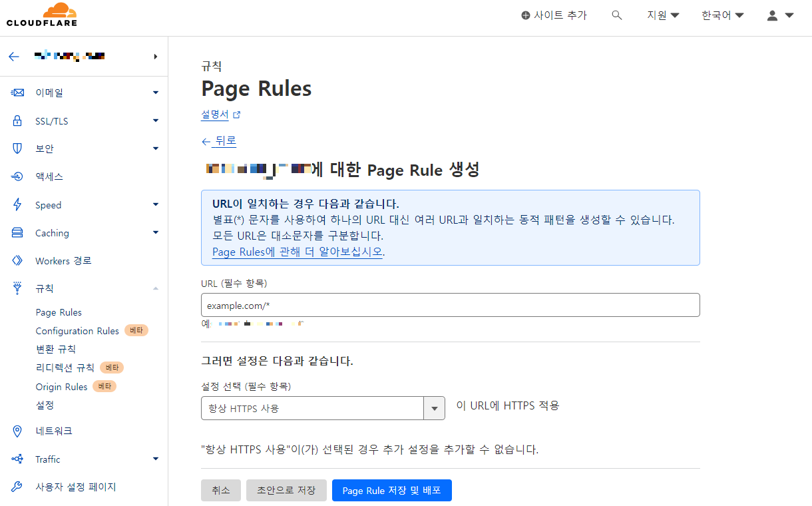The height and width of the screenshot is (506, 812).
Task: Open the 한국어 language dropdown
Action: pyautogui.click(x=722, y=15)
